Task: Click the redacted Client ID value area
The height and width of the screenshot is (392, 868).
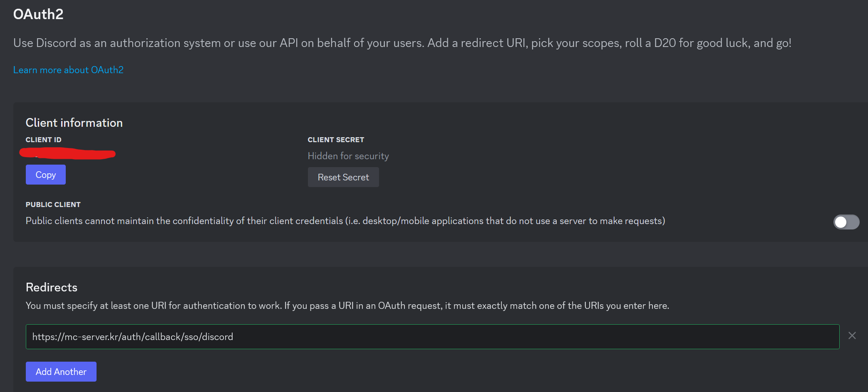Action: [68, 153]
